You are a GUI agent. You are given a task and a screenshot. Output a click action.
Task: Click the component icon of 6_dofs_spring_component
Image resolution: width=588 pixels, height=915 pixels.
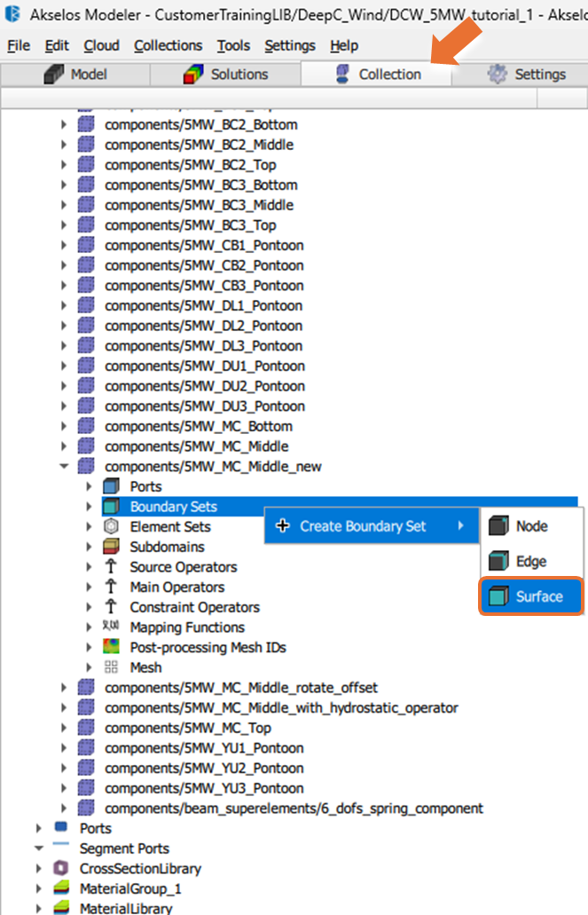(x=86, y=809)
